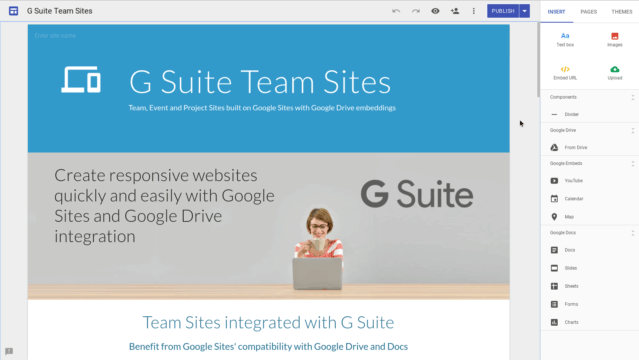The height and width of the screenshot is (360, 639).
Task: Switch to the Pages tab
Action: (x=588, y=12)
